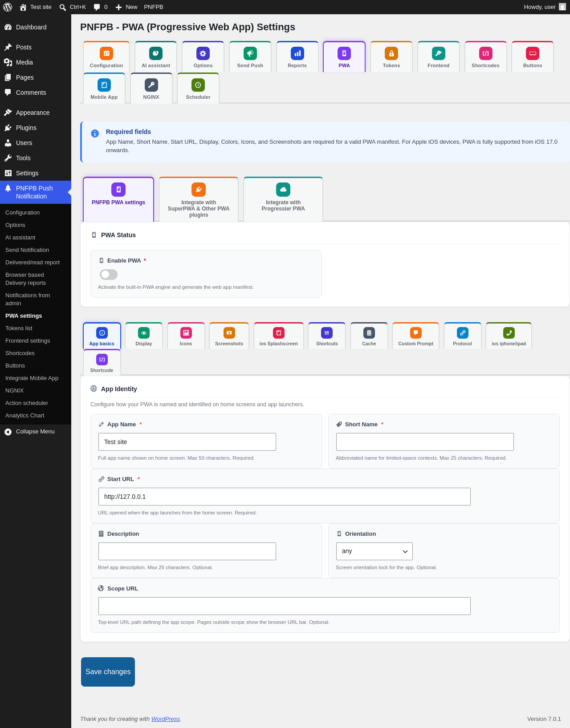570x728 pixels.
Task: Select the Scheduler clock icon
Action: click(x=198, y=85)
